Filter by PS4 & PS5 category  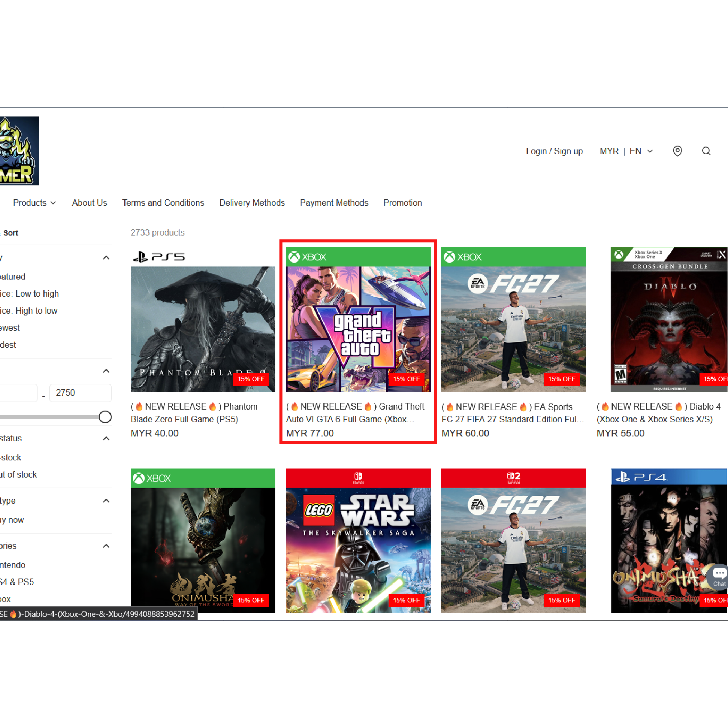(x=17, y=582)
